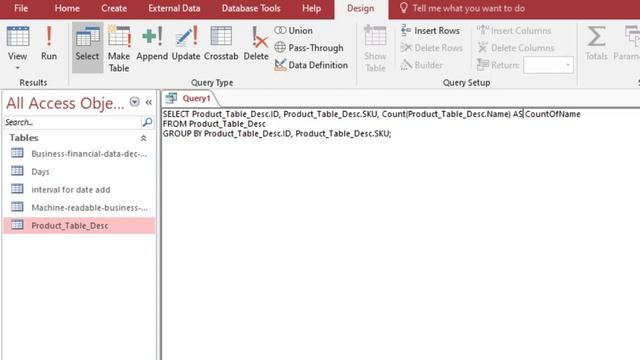Select the Product_Table_Desc table

79,226
